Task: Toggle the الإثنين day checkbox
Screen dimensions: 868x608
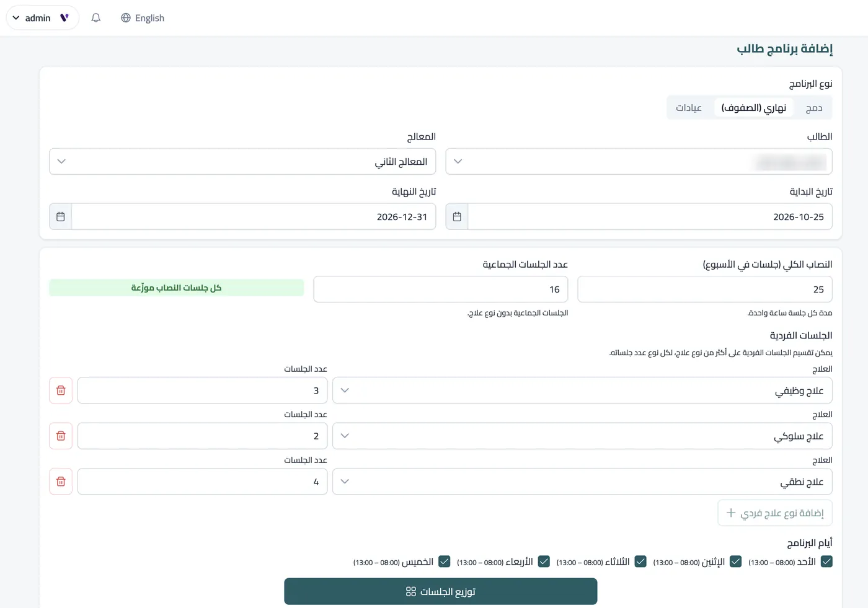Action: (x=736, y=562)
